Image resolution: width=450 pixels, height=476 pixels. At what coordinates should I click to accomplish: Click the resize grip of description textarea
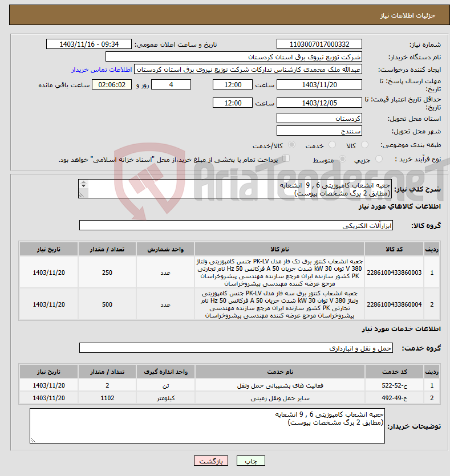pos(82,195)
